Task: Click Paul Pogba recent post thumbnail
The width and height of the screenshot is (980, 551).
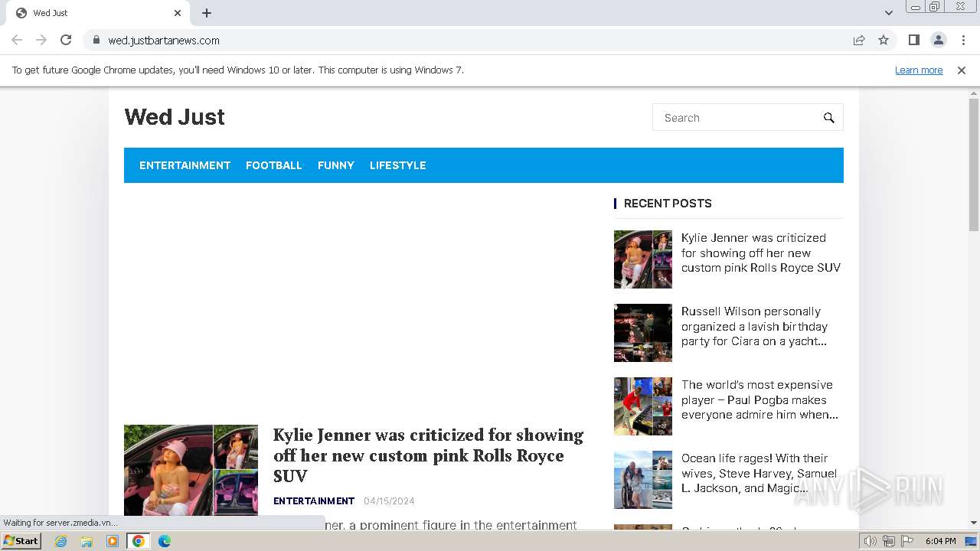Action: tap(643, 406)
